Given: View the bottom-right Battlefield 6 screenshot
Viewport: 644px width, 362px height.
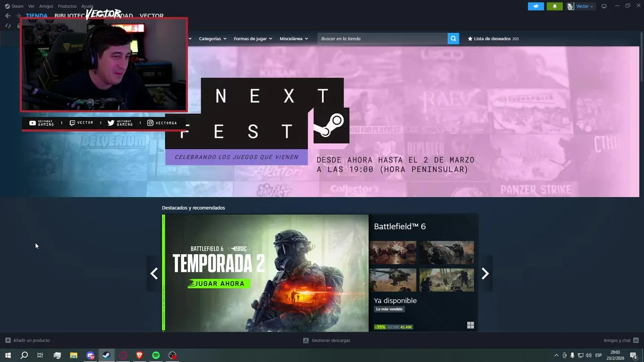Looking at the screenshot, I should pos(447,280).
